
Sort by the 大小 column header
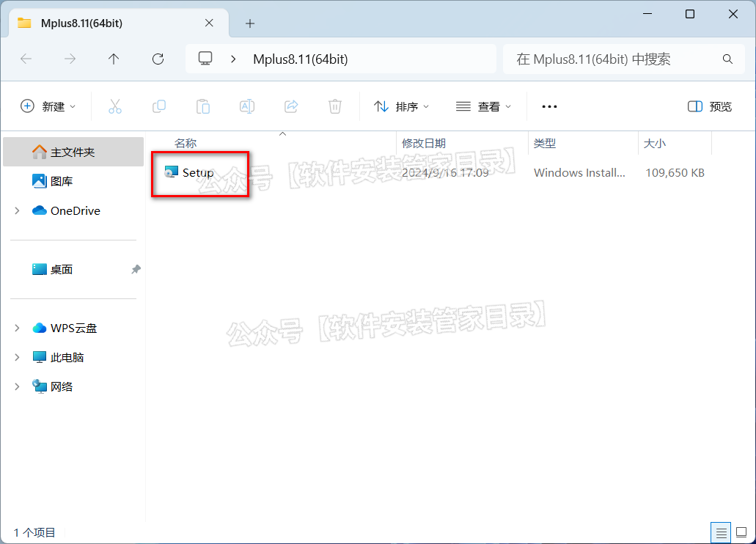(654, 143)
